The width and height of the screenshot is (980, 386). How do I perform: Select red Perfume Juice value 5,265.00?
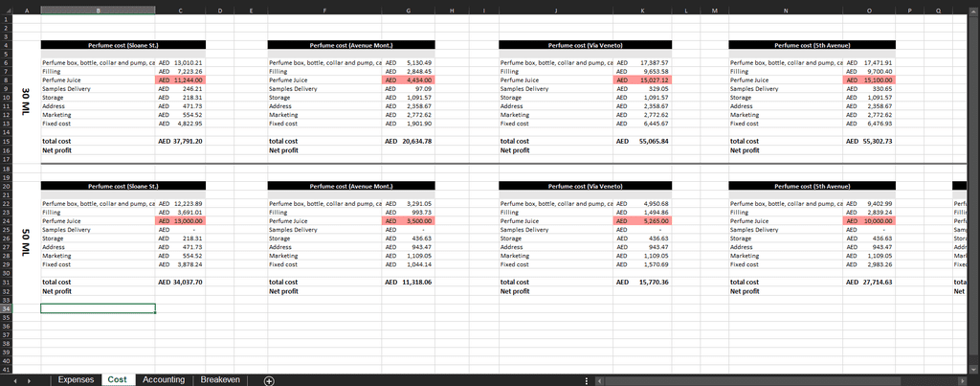pos(642,221)
